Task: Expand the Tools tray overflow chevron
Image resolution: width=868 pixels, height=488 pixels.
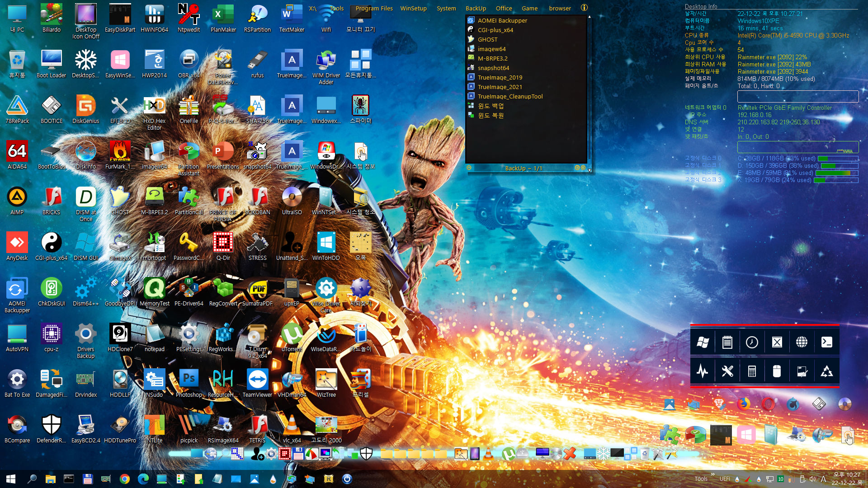Action: tap(713, 474)
